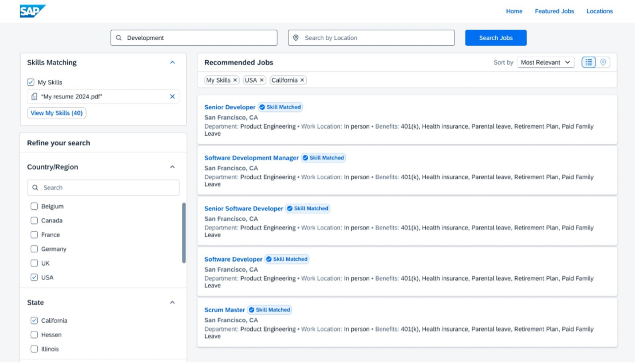This screenshot has height=364, width=636.
Task: Open Featured Jobs in top navigation
Action: coord(555,11)
